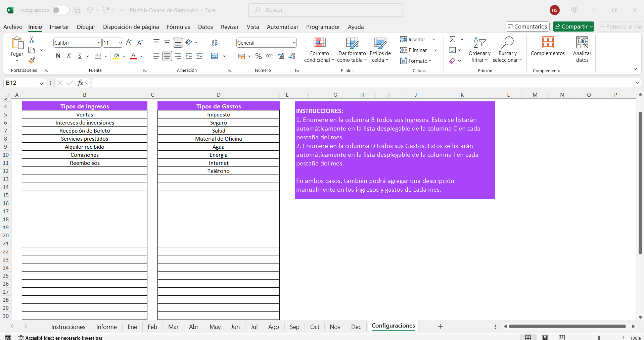
Task: Click the Borders icon
Action: coord(98,56)
